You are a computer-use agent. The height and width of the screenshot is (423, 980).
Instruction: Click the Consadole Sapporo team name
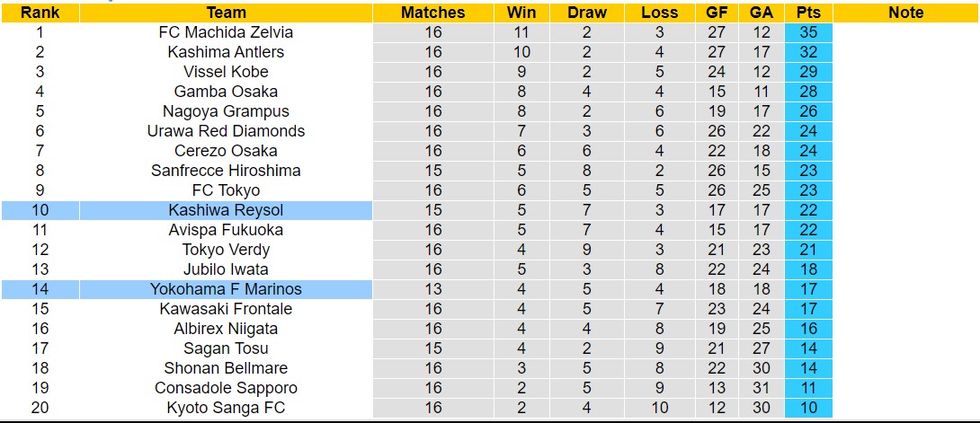226,388
